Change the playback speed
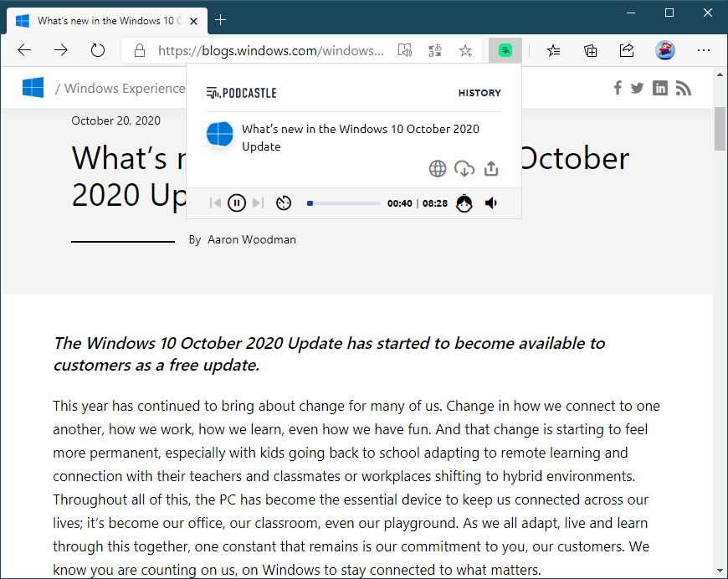The image size is (728, 579). tap(284, 203)
